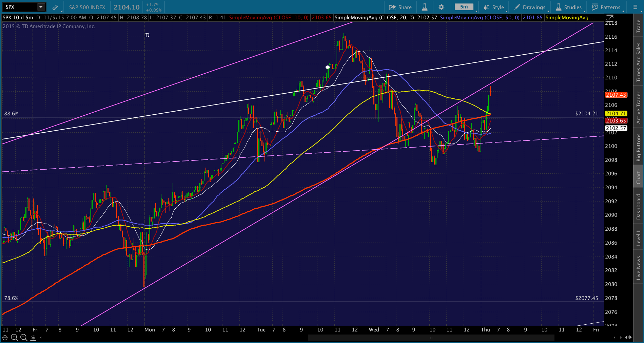
Task: Activate the crosshair pan tool icon
Action: (5, 337)
